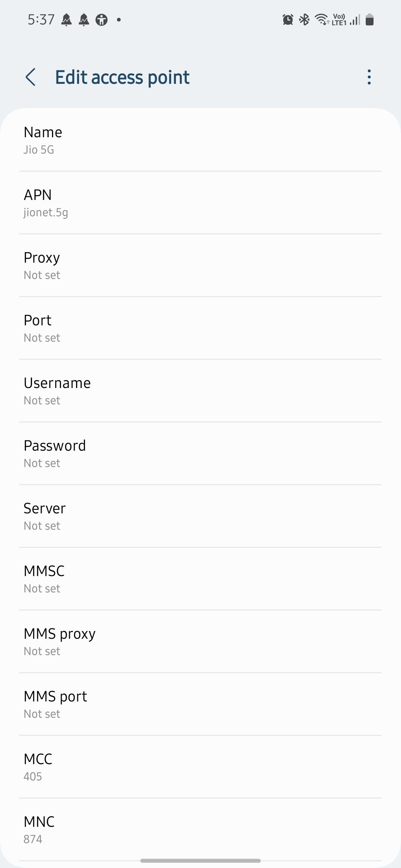Edit the APN jionet.5g entry
401x868 pixels.
200,203
